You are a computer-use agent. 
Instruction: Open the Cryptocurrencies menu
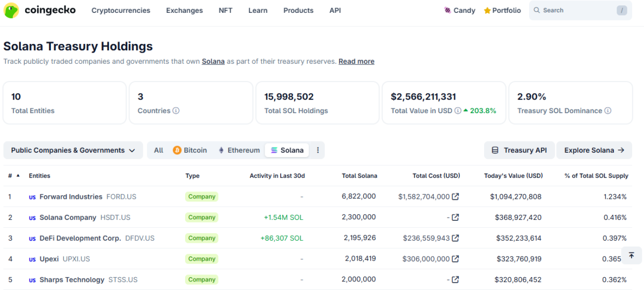(121, 10)
